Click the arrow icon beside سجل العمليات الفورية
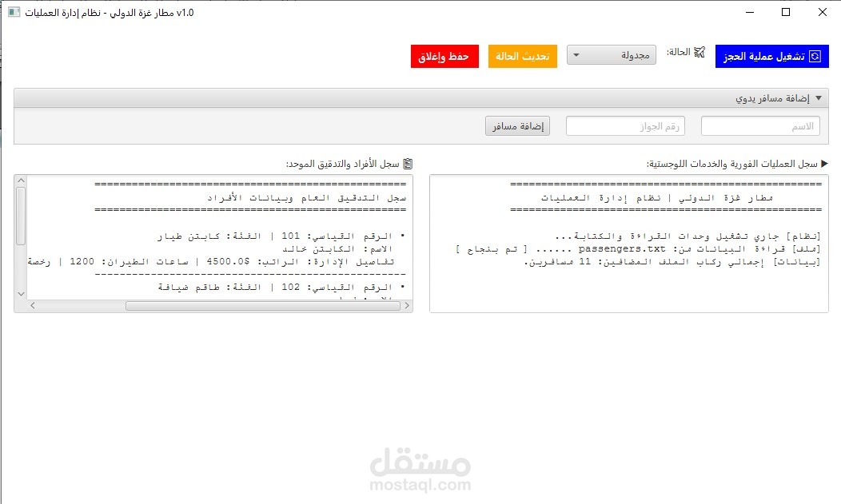 click(x=824, y=164)
